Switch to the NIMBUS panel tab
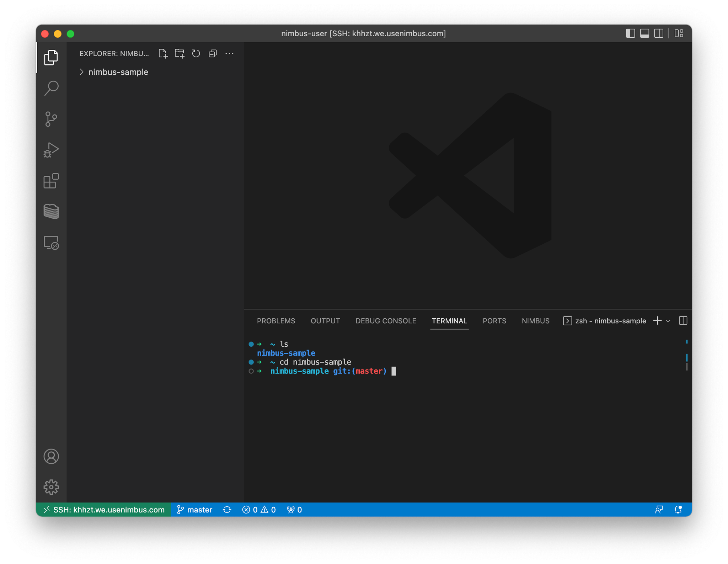This screenshot has height=564, width=728. coord(535,321)
